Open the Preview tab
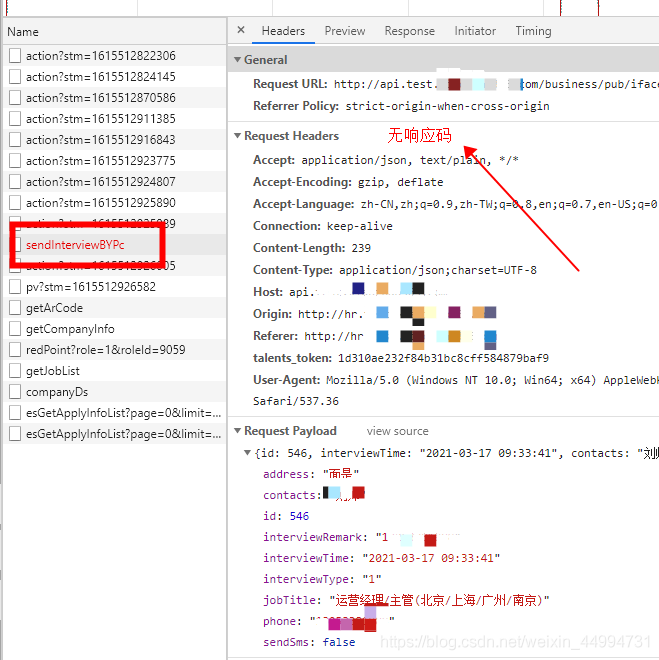The height and width of the screenshot is (660, 659). 345,31
